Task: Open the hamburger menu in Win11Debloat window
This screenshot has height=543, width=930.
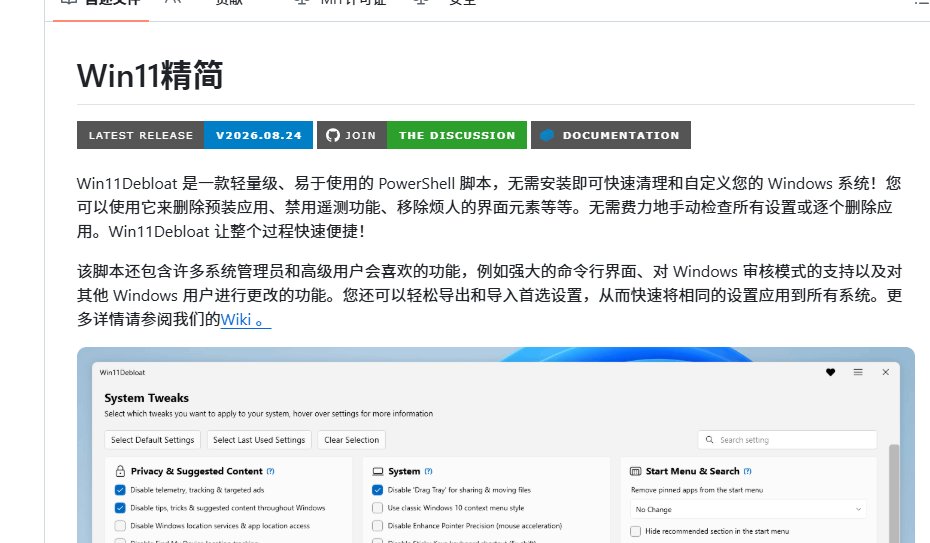Action: [858, 372]
